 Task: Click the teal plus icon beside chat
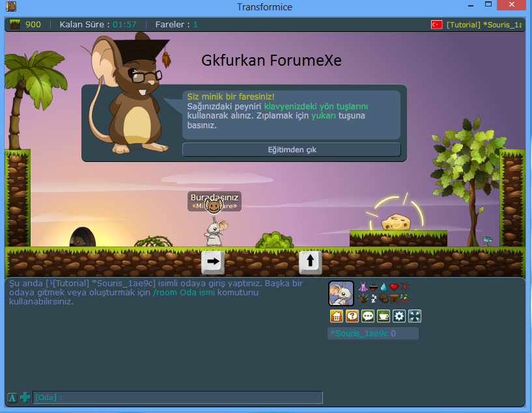(25, 397)
